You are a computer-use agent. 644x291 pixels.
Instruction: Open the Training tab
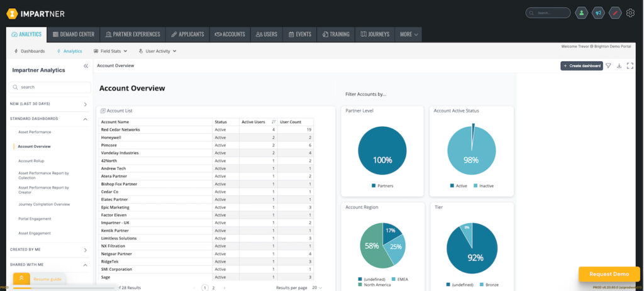click(x=336, y=35)
